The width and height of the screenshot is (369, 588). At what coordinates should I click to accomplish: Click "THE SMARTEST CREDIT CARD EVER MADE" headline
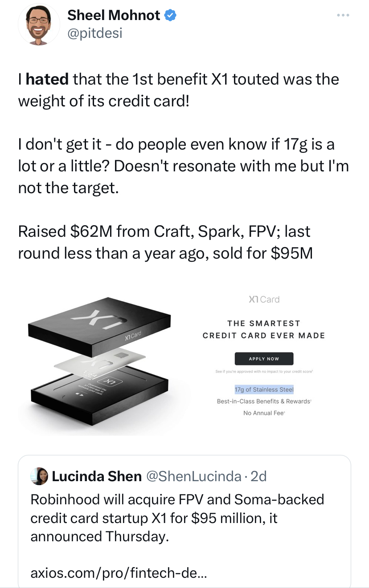coord(264,329)
